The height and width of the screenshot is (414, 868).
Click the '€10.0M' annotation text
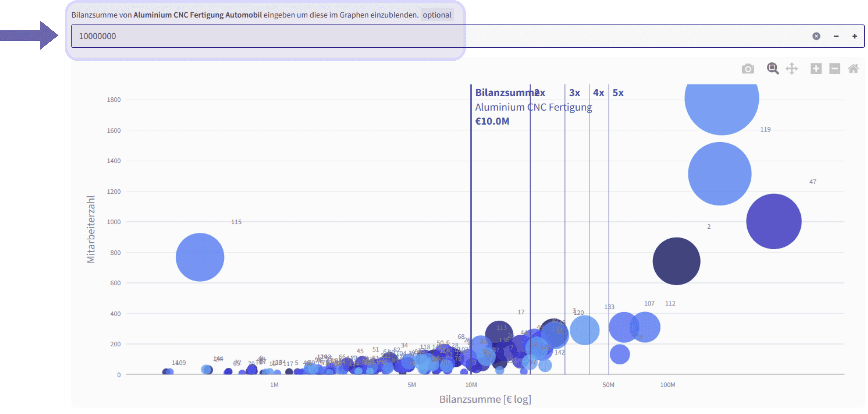492,121
